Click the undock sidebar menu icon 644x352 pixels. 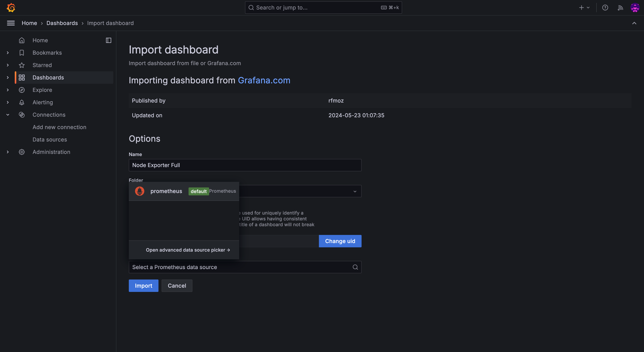[108, 40]
